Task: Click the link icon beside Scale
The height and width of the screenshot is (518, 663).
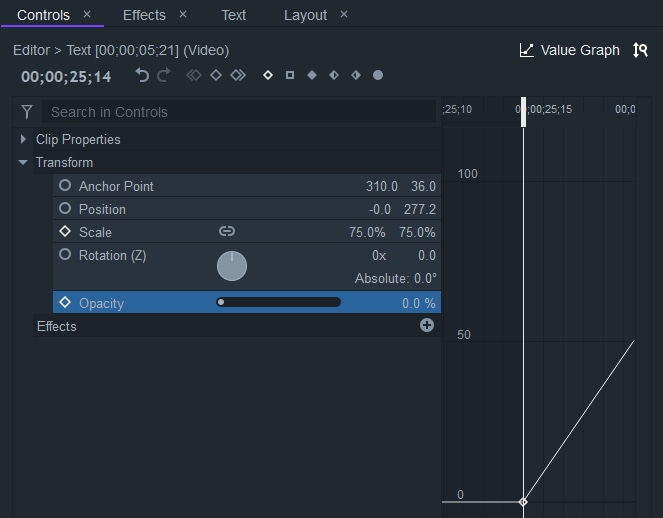Action: 227,232
